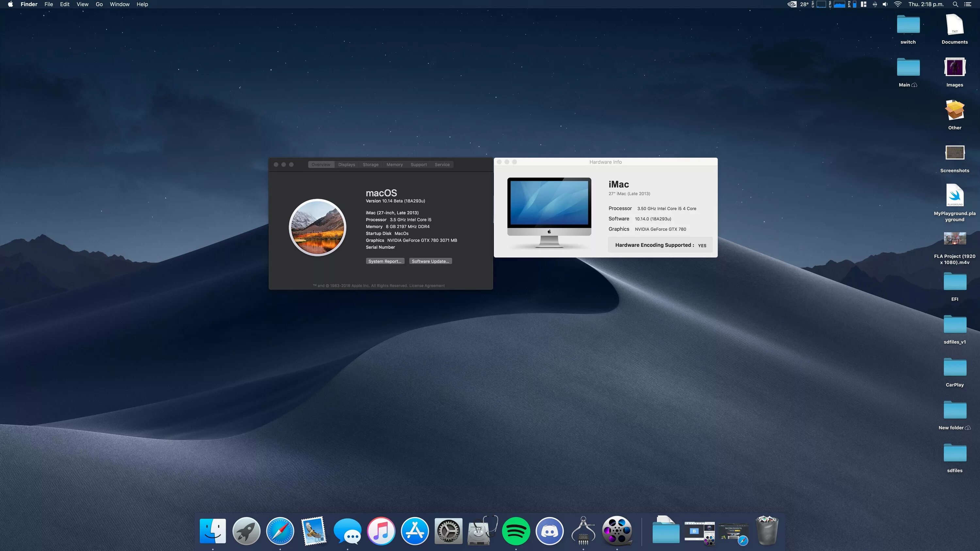Open the Go menu

99,5
